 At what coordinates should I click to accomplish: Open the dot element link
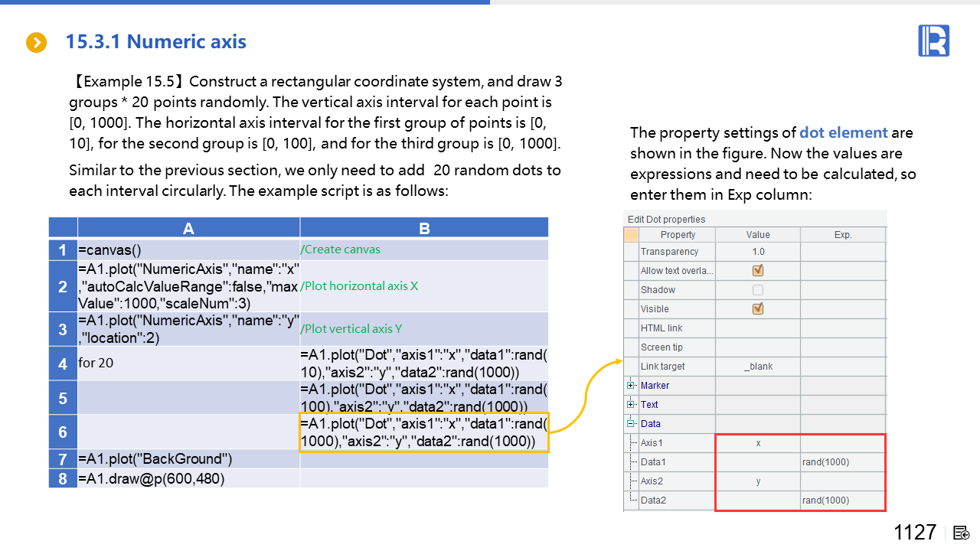[843, 132]
